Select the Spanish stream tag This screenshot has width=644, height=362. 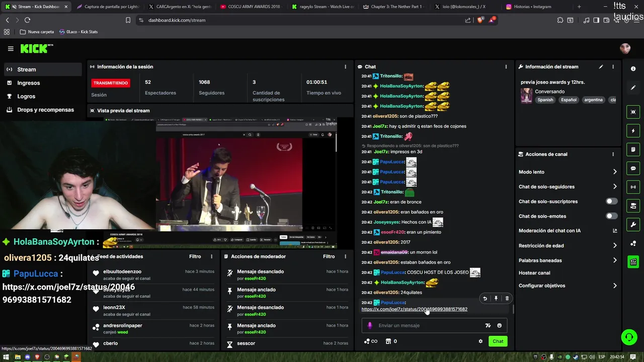click(x=545, y=100)
